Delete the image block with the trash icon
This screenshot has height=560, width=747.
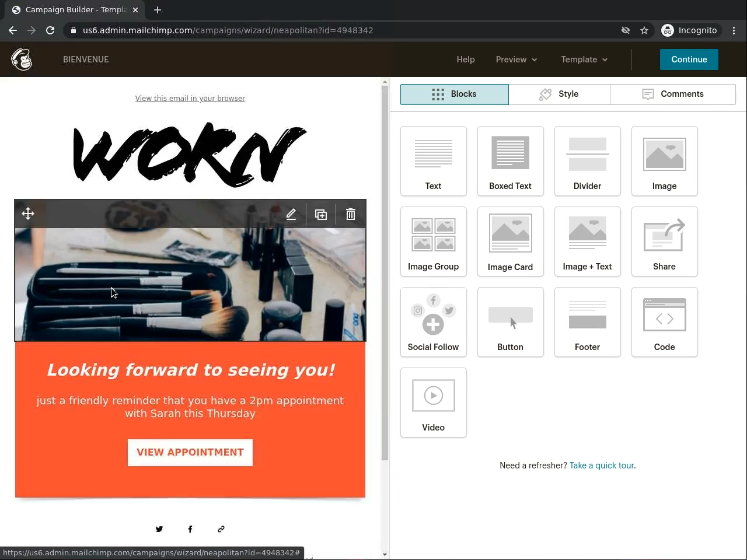tap(351, 214)
